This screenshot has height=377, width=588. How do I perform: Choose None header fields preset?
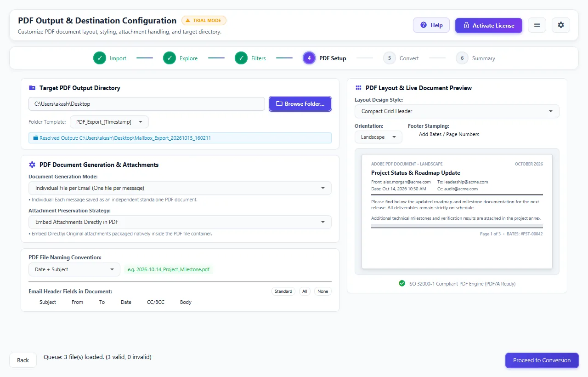pyautogui.click(x=323, y=291)
